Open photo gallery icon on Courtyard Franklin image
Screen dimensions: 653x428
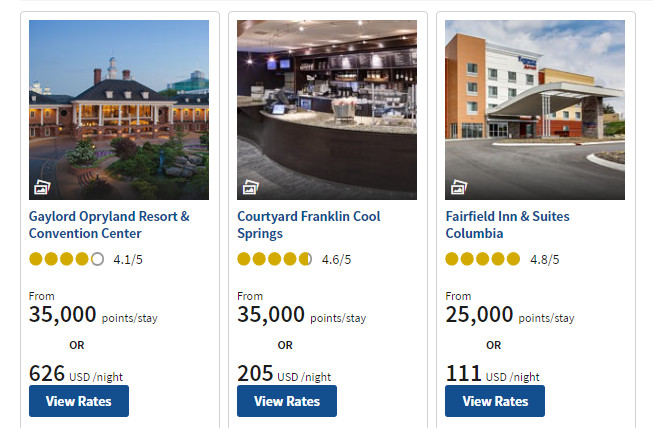tap(249, 187)
